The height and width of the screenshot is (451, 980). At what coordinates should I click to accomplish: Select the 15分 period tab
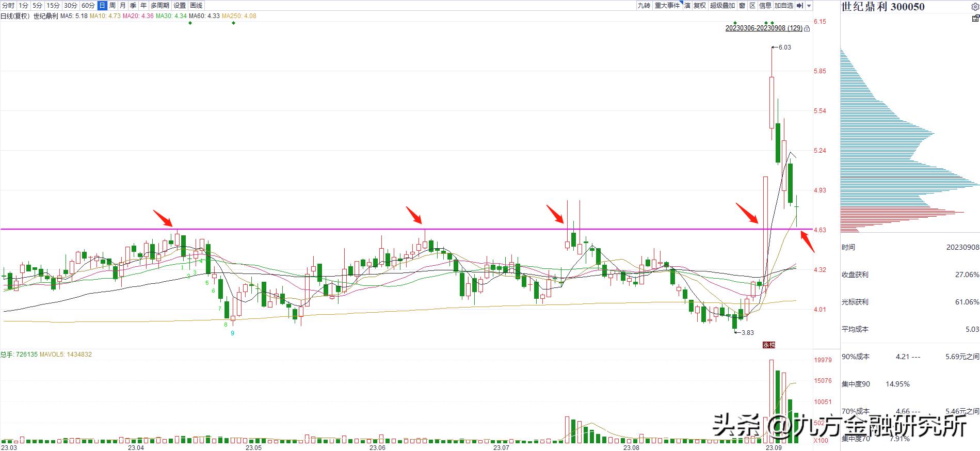pyautogui.click(x=53, y=6)
